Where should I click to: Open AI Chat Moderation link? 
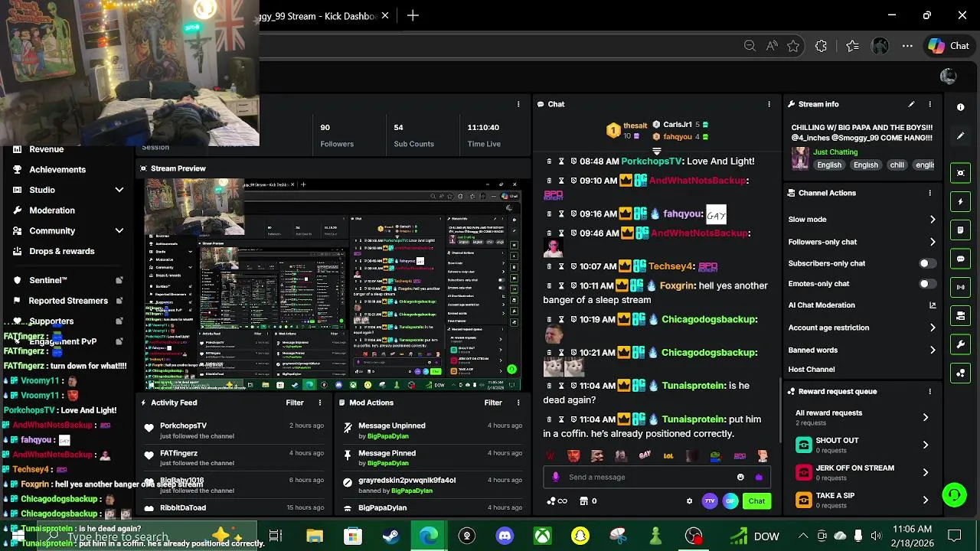[x=862, y=305]
